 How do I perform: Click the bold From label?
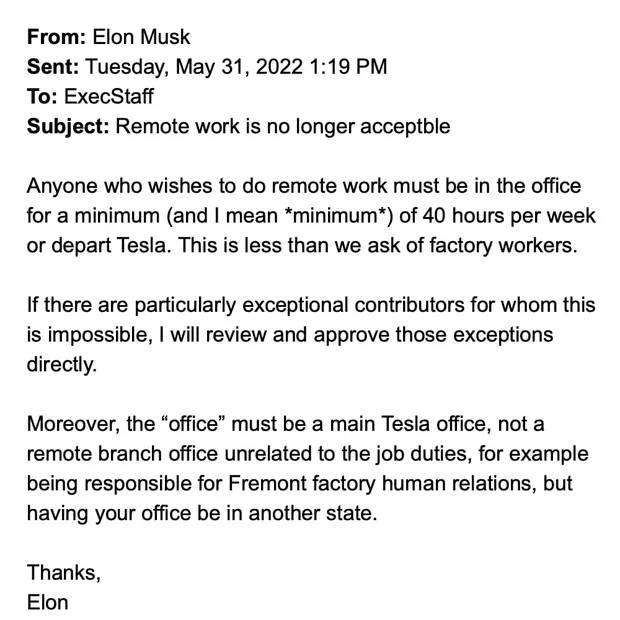click(x=56, y=38)
